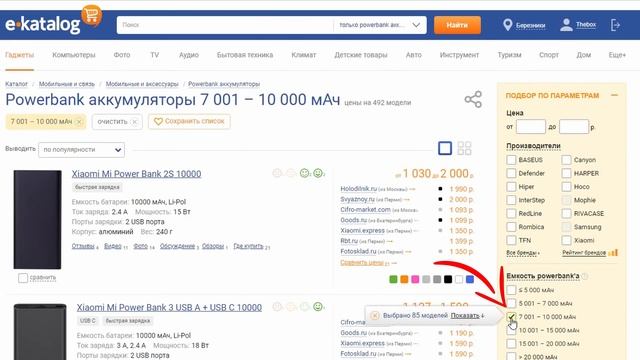Switch to the list view icon
The width and height of the screenshot is (640, 360).
click(x=445, y=148)
